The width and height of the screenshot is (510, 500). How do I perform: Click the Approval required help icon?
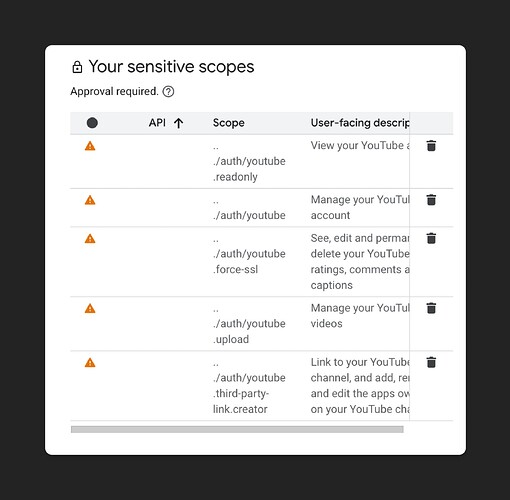168,91
